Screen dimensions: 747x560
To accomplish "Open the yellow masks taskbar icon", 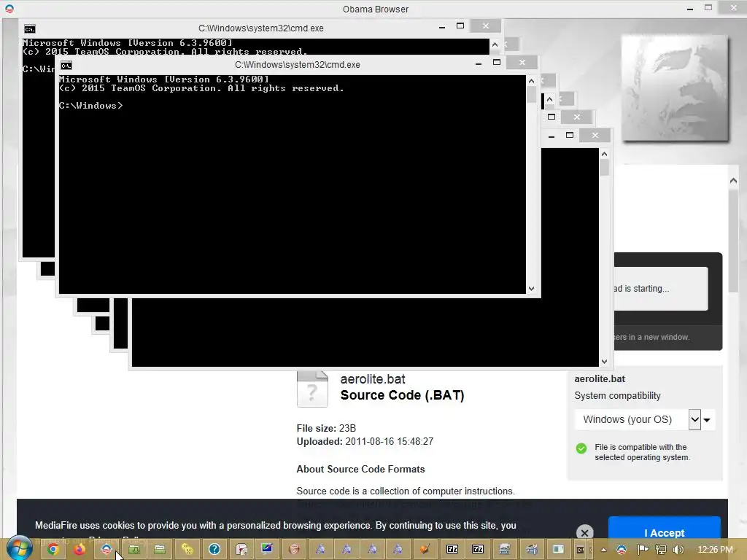I will point(187,550).
